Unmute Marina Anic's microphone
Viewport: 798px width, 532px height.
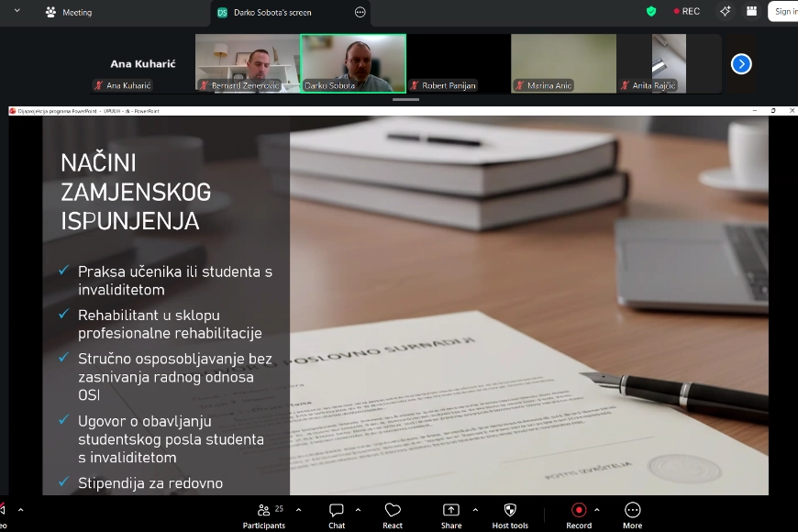coord(520,85)
